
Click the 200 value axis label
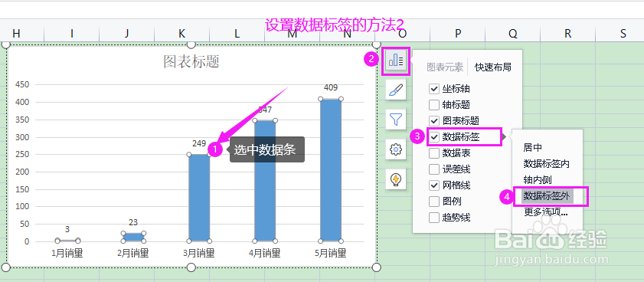[x=22, y=172]
